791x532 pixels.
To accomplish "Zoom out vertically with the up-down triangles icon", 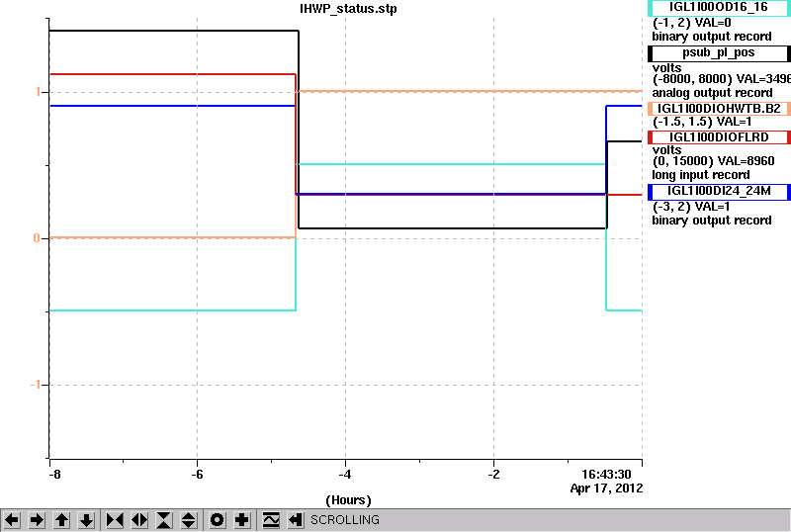I will 189,520.
